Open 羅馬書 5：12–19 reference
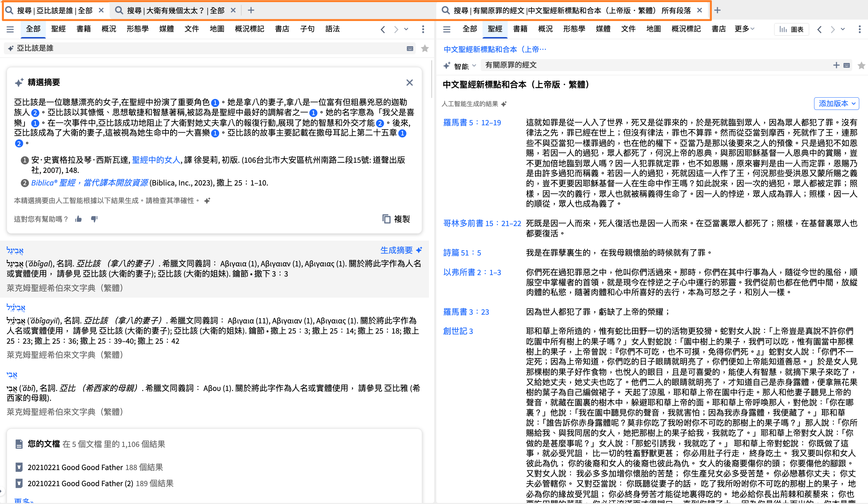 tap(472, 122)
